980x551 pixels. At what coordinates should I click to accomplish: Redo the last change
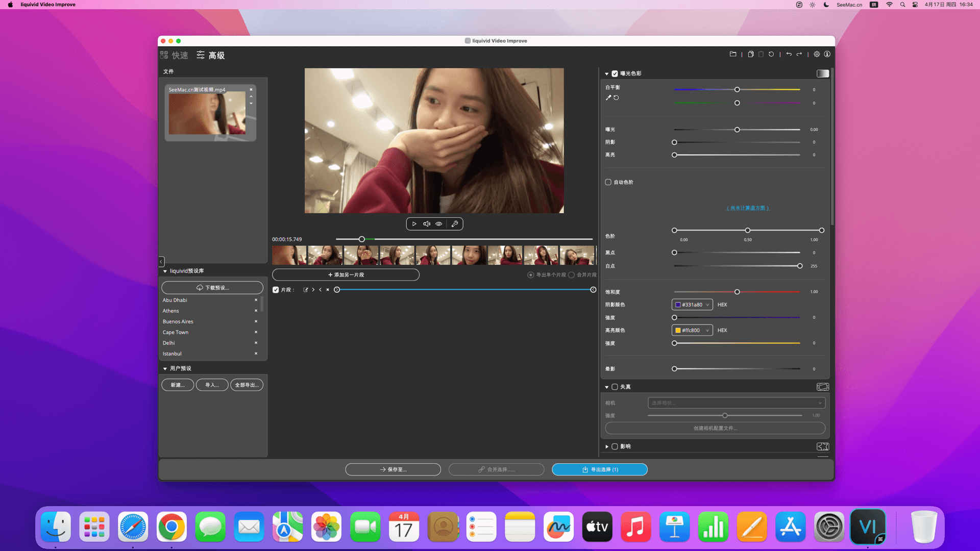pos(799,54)
